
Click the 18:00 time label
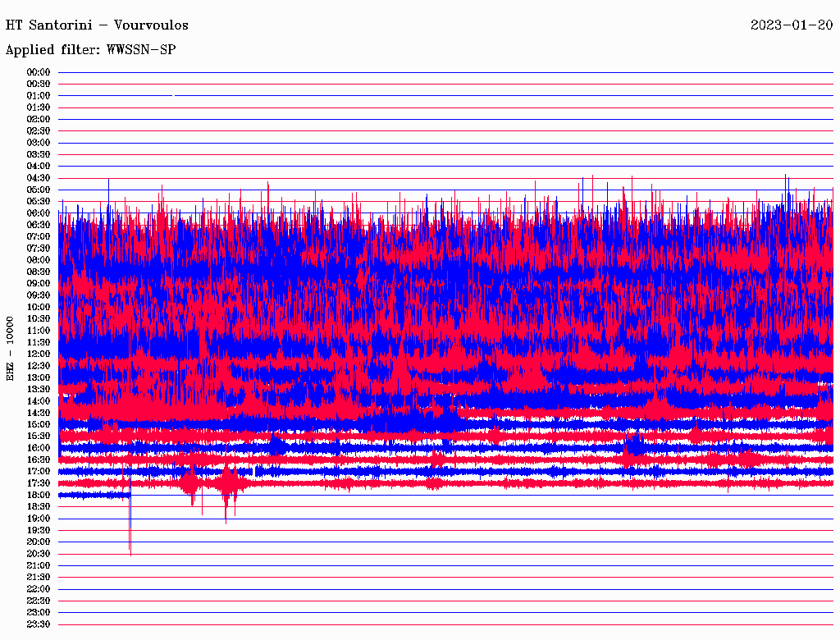[x=39, y=495]
